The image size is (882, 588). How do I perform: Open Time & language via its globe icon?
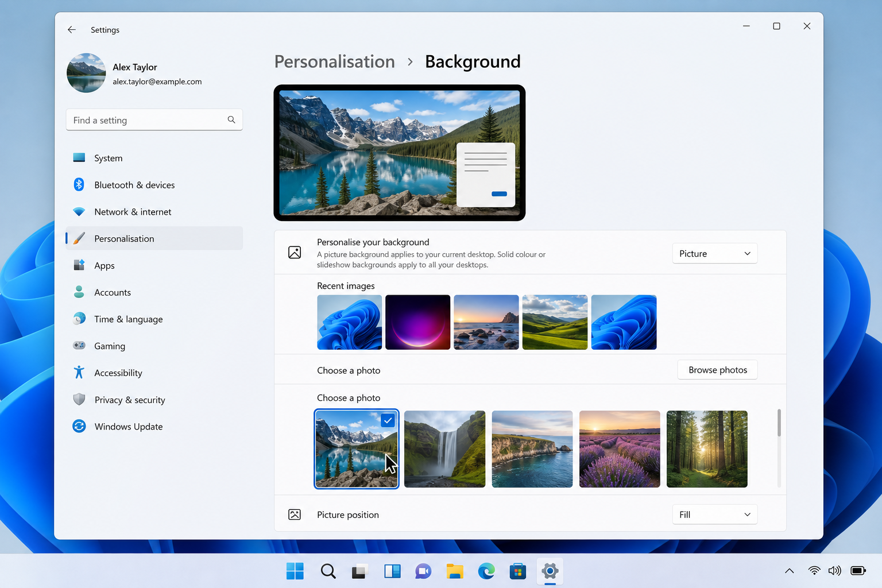point(79,319)
